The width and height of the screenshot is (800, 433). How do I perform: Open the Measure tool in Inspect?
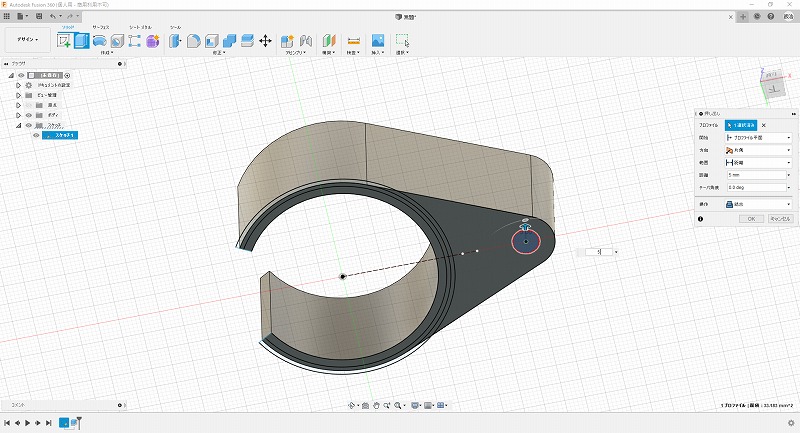click(353, 41)
